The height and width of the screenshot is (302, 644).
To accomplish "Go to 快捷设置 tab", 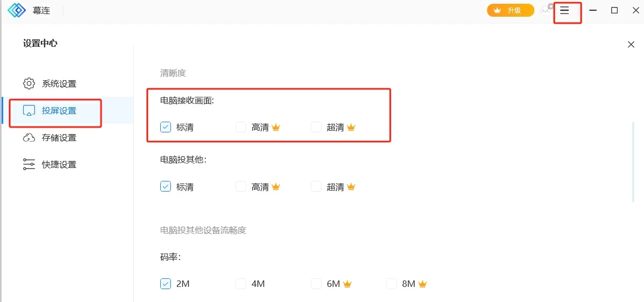I will tap(67, 165).
